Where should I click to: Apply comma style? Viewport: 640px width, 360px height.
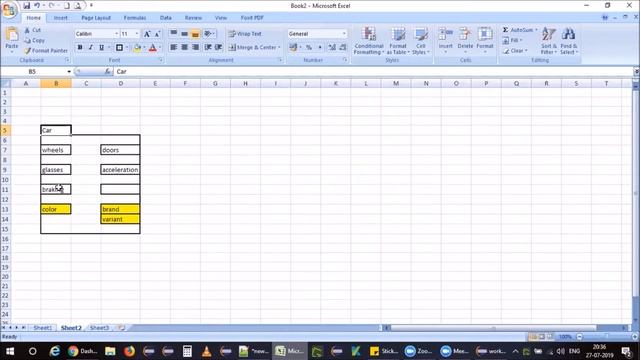pyautogui.click(x=320, y=47)
